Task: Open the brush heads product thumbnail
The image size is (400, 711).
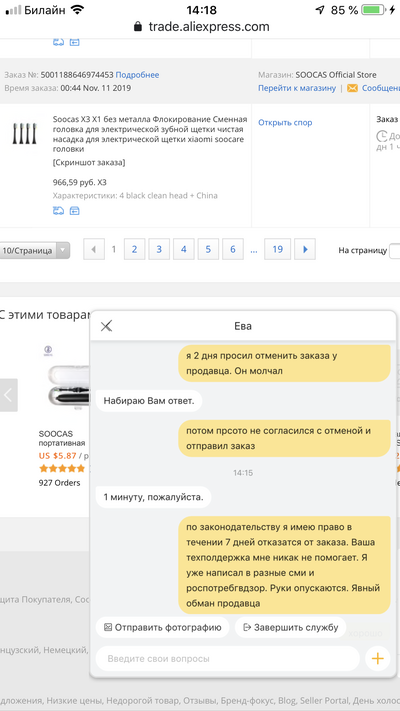Action: (24, 134)
